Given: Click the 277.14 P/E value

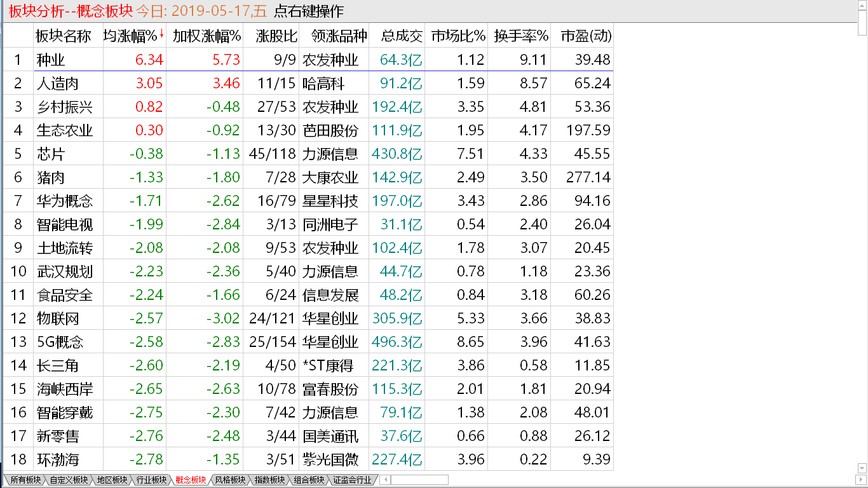Looking at the screenshot, I should point(588,177).
